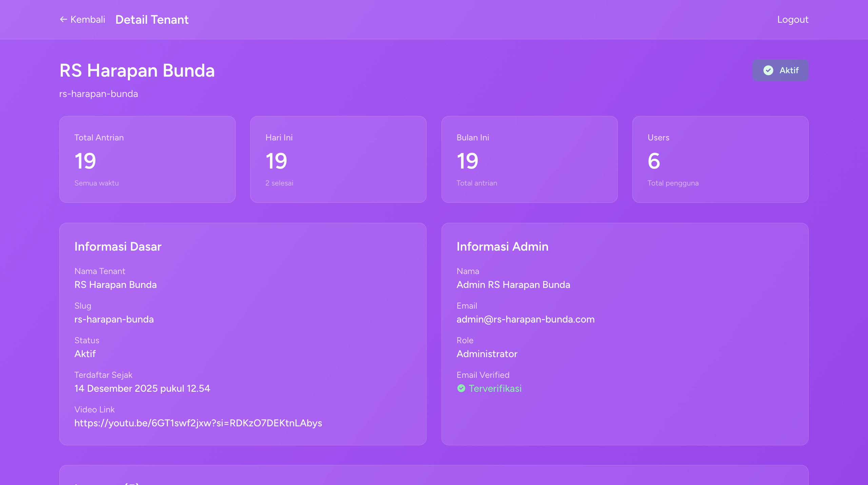Viewport: 868px width, 485px height.
Task: Click the Terdaftar Sejak registration date
Action: pos(142,388)
